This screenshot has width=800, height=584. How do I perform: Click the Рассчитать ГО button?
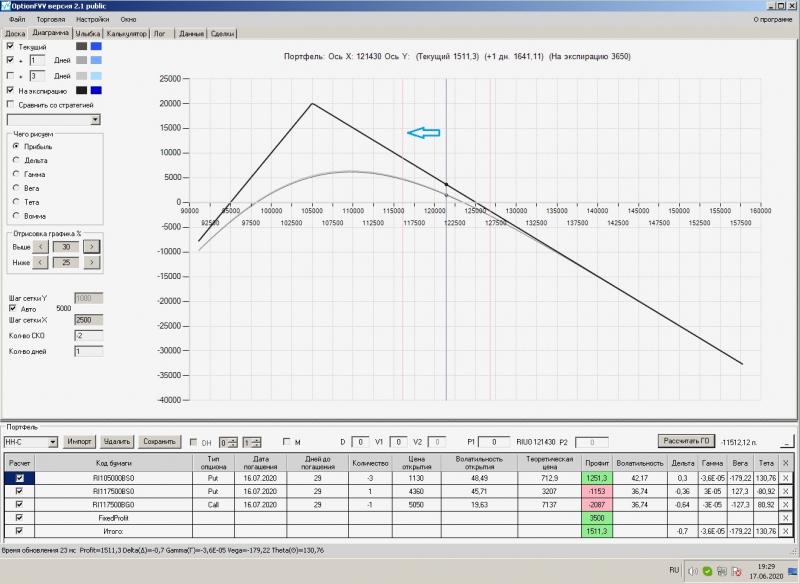(x=686, y=441)
